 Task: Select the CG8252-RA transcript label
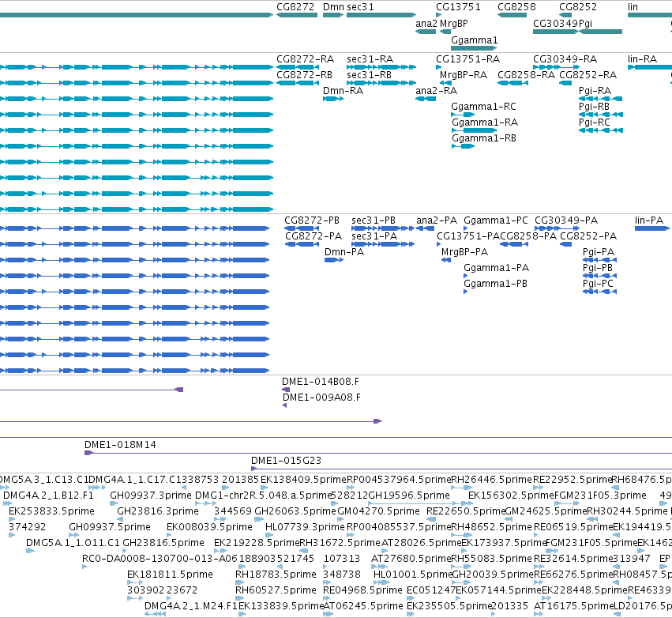588,74
